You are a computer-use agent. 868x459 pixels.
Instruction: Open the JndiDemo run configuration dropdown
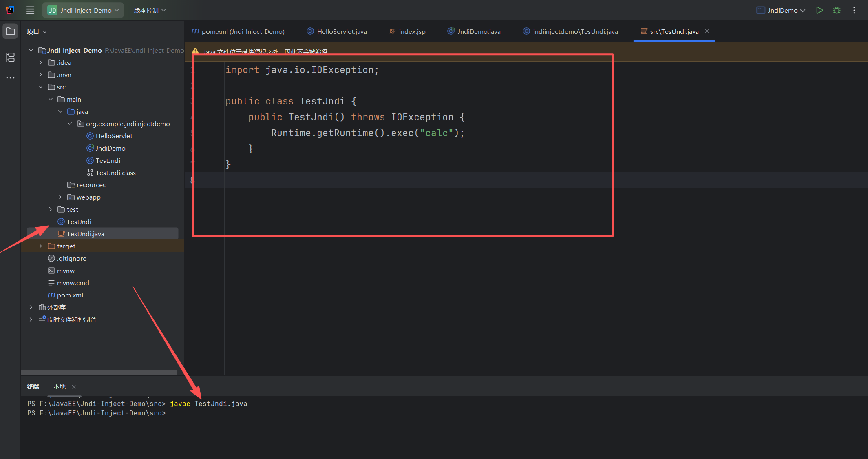(781, 10)
